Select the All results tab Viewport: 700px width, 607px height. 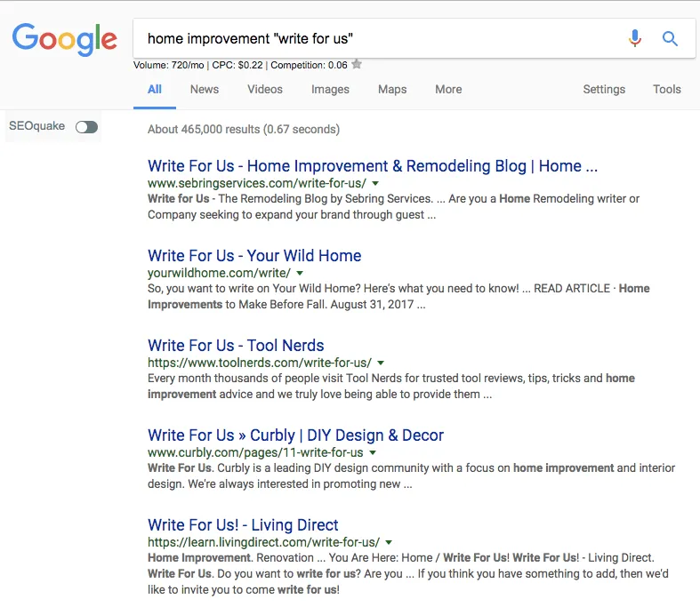155,90
